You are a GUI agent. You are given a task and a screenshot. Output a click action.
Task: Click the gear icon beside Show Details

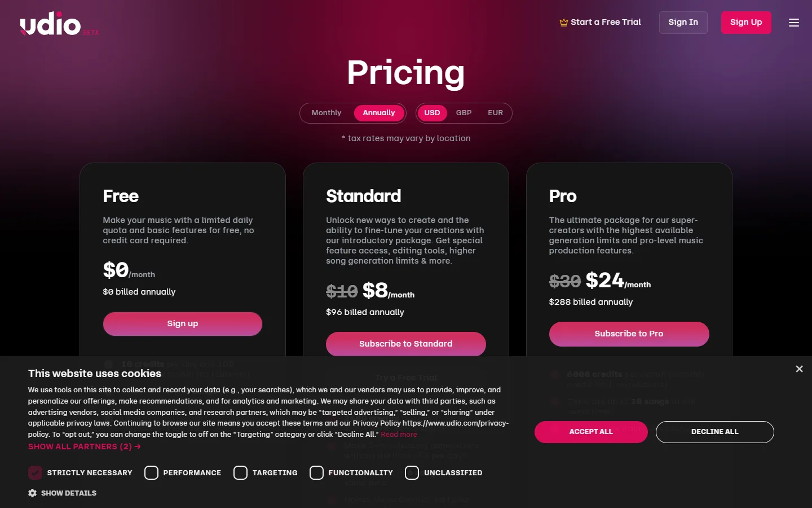(x=33, y=493)
